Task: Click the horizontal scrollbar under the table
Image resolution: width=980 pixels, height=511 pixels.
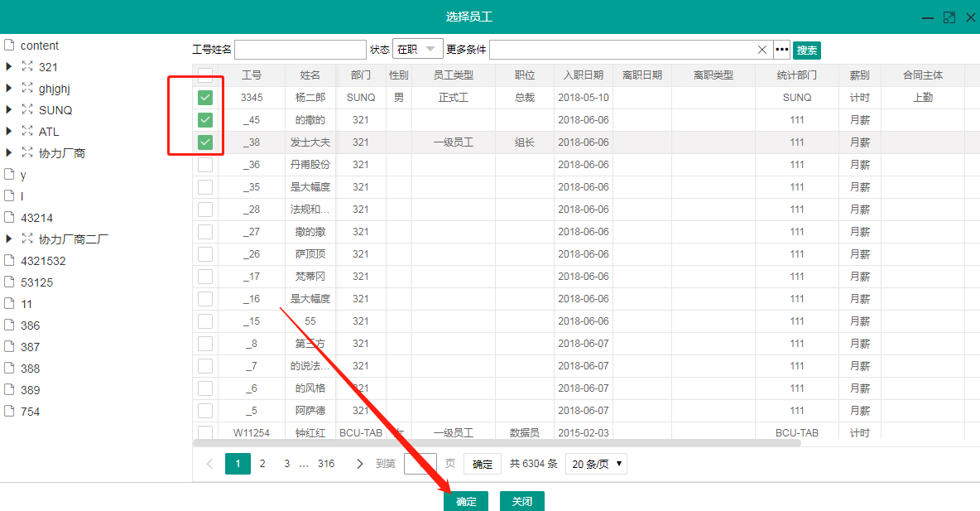Action: click(497, 443)
